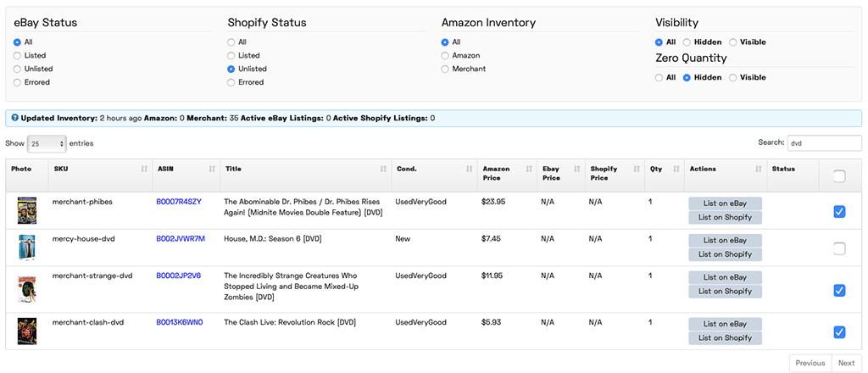Select eBay Status Listed radio
The image size is (868, 373).
coord(17,55)
